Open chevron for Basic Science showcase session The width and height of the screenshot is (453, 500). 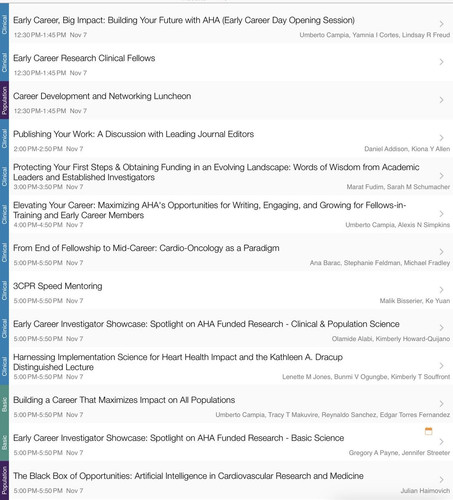pyautogui.click(x=441, y=442)
